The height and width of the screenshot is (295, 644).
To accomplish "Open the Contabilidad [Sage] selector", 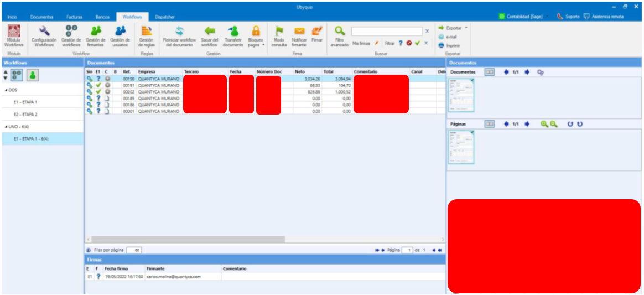I will click(524, 17).
